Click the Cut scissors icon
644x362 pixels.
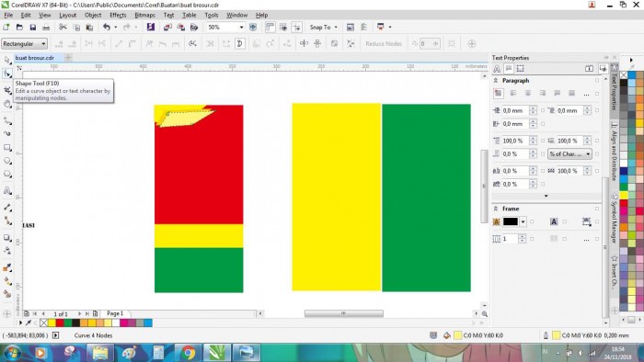[x=63, y=27]
